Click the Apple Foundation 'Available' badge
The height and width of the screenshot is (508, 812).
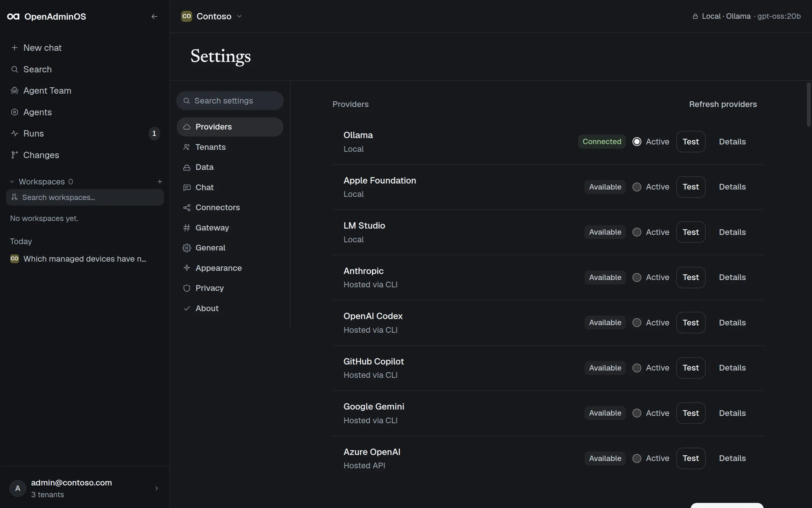tap(605, 187)
